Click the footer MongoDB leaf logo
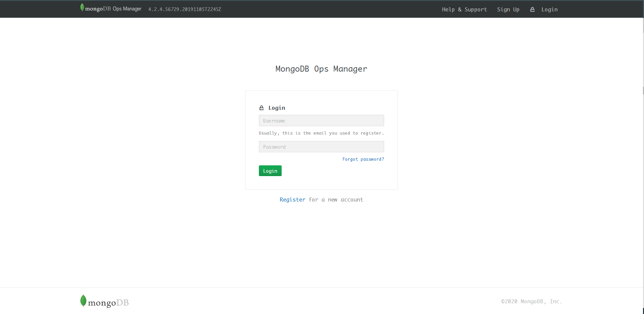Viewport: 644px width, 314px height. tap(104, 301)
